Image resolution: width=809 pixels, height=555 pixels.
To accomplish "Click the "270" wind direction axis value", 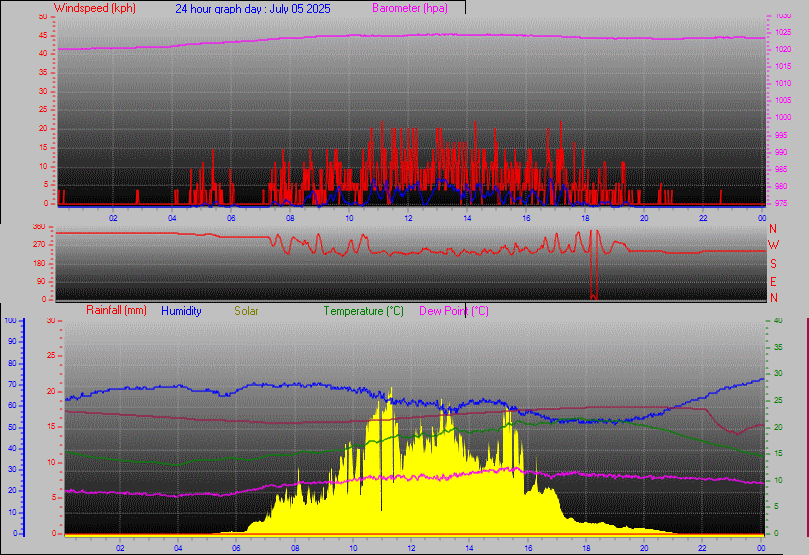I will [39, 244].
